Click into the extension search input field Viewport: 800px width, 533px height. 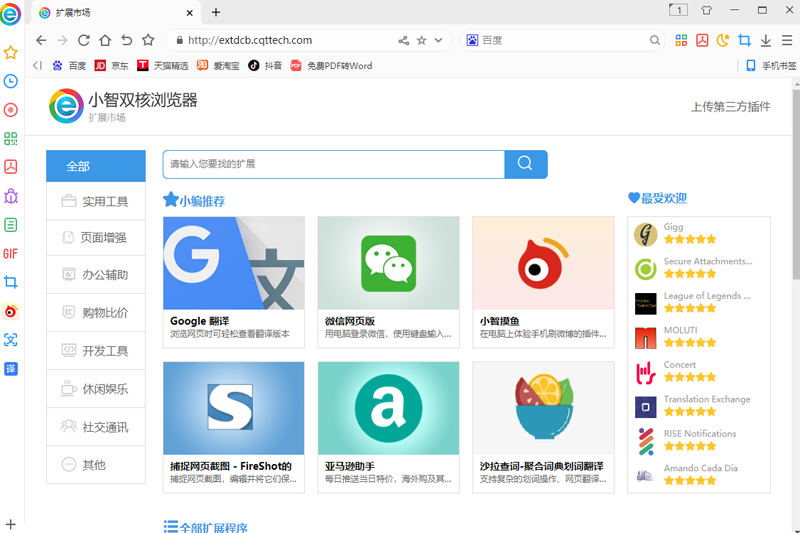333,164
